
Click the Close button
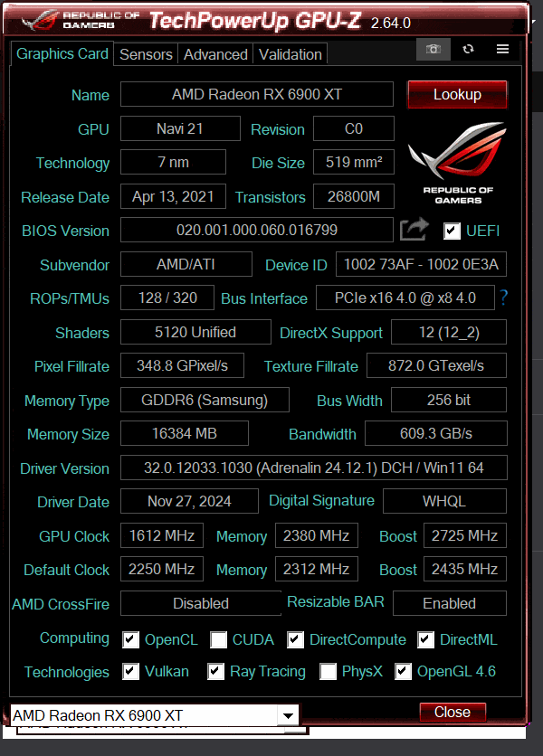[452, 712]
